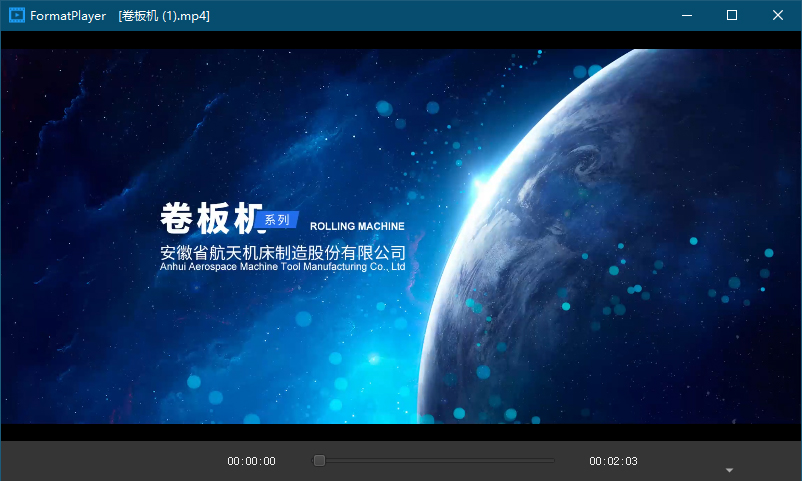This screenshot has width=802, height=481.
Task: Click the FormatPlayer app icon in title bar
Action: [x=16, y=15]
